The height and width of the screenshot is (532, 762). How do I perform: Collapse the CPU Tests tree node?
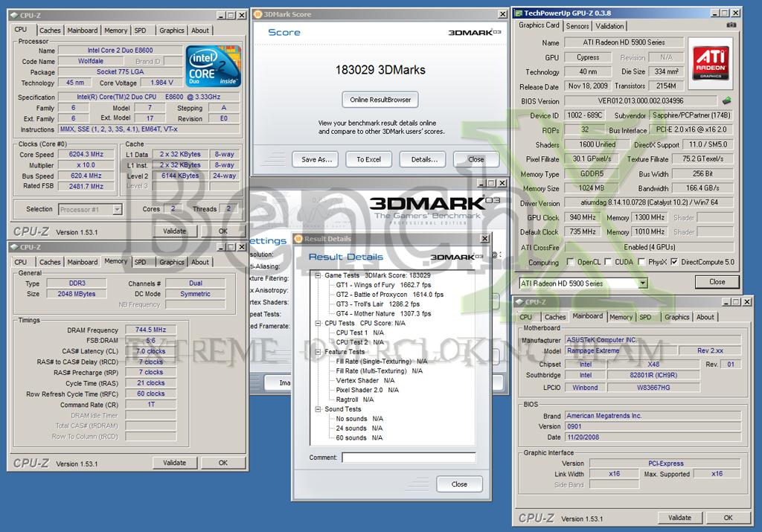pyautogui.click(x=318, y=323)
